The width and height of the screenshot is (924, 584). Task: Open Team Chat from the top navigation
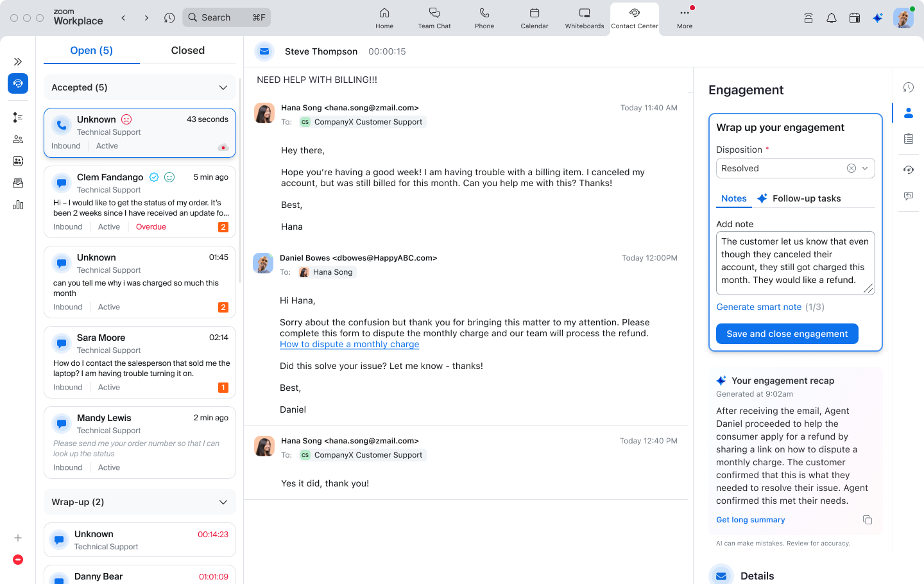coord(434,17)
